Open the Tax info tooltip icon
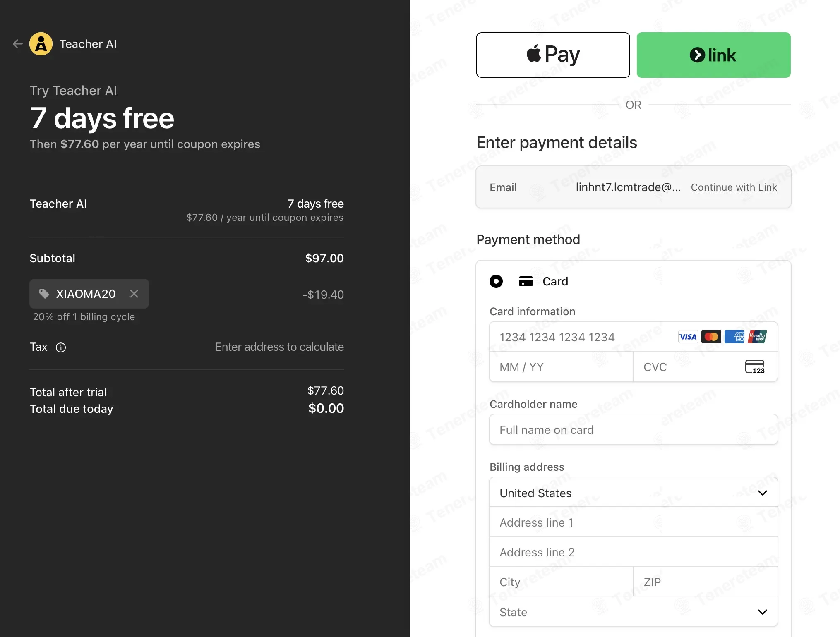 coord(61,347)
